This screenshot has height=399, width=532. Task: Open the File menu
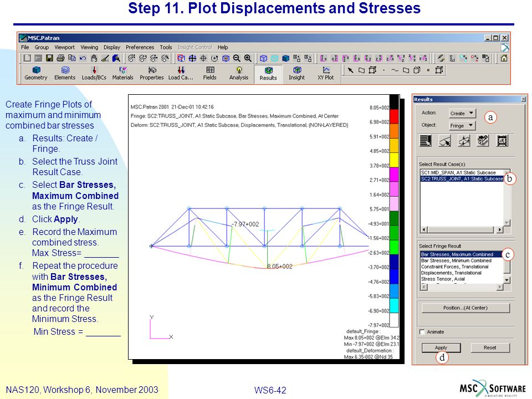pos(25,47)
